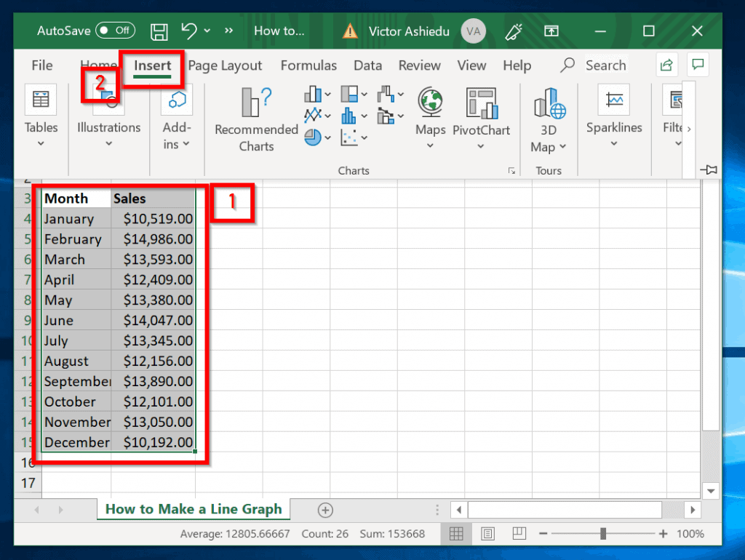
Task: Go to the Data tab
Action: (367, 65)
